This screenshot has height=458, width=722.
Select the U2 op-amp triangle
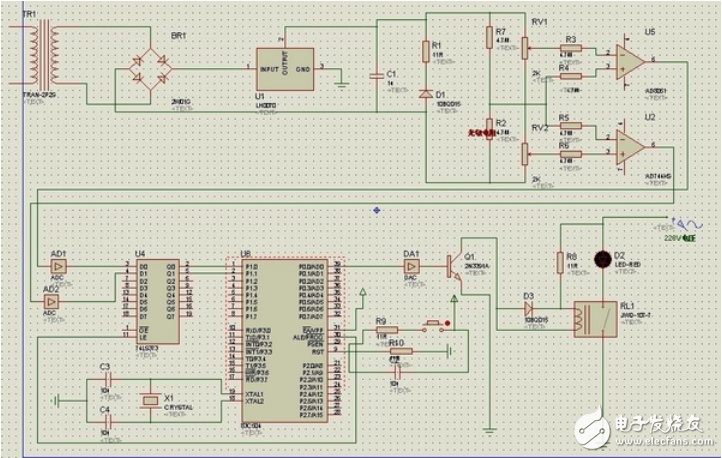tap(628, 146)
